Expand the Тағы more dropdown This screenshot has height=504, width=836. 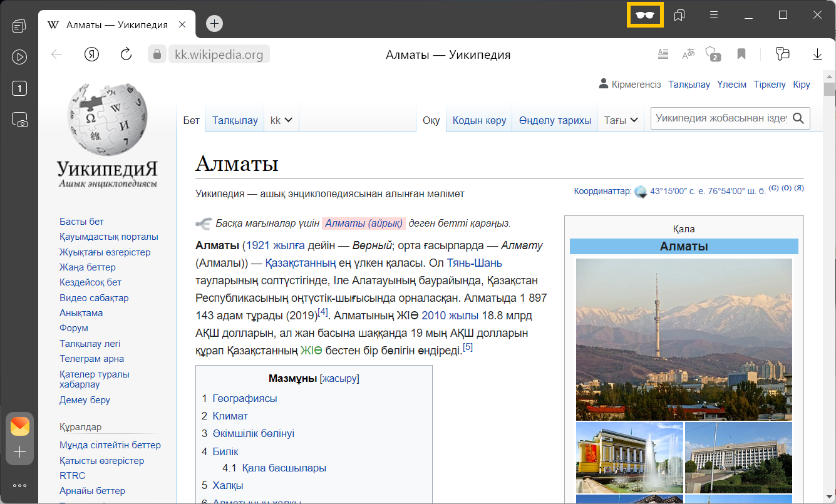pos(621,120)
